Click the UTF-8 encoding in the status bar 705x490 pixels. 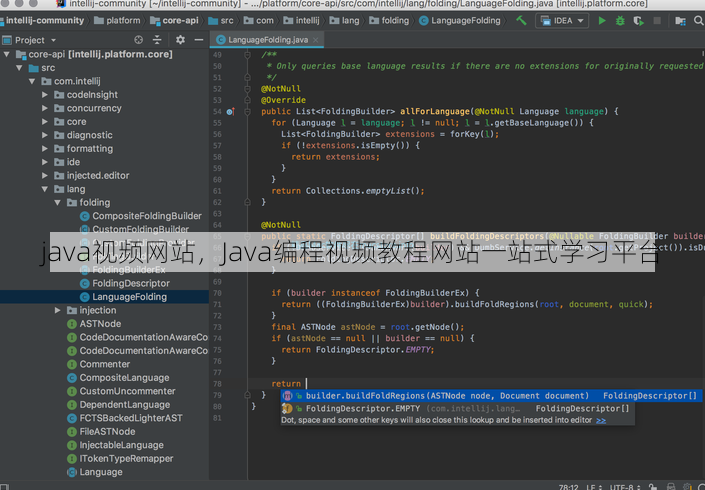point(625,487)
